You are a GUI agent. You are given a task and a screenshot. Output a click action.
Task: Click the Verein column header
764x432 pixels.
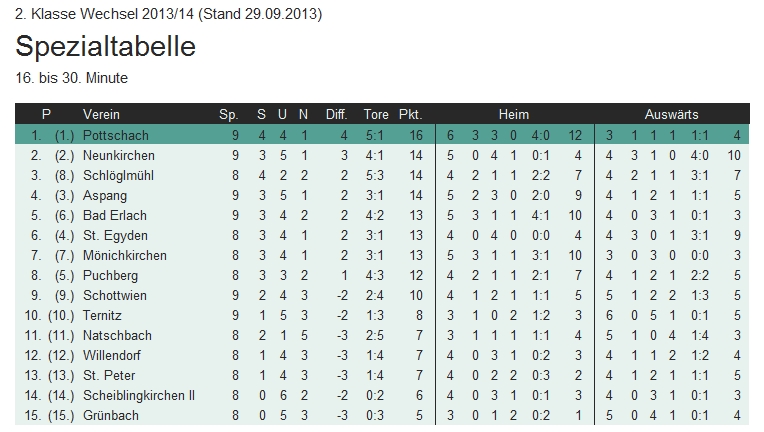101,115
